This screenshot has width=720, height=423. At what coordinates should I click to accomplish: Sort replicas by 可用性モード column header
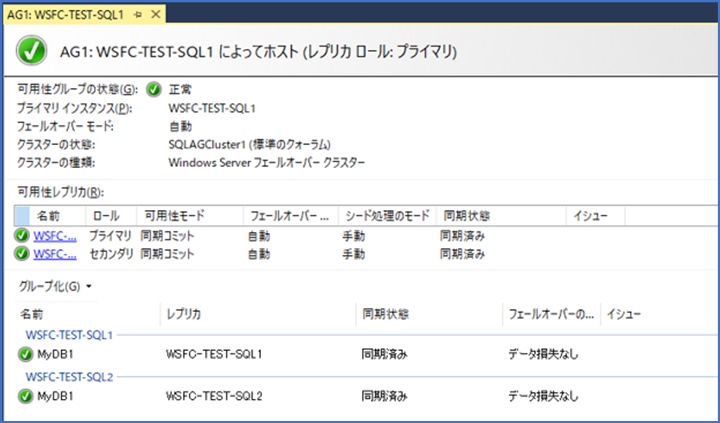(x=190, y=216)
